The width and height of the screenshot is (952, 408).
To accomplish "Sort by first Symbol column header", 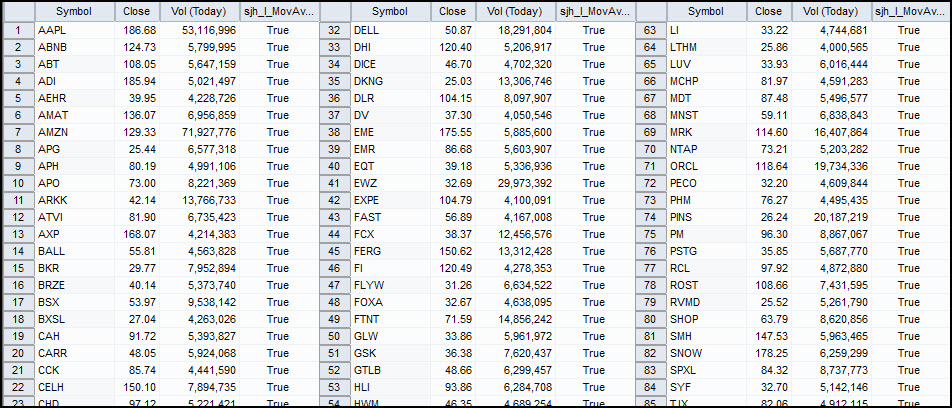I will click(x=75, y=12).
